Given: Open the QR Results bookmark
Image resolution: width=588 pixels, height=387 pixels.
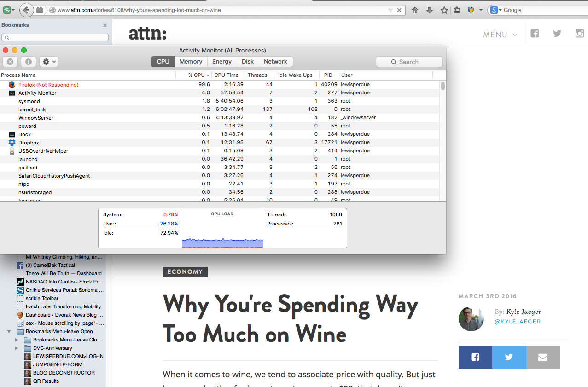Looking at the screenshot, I should tap(46, 381).
